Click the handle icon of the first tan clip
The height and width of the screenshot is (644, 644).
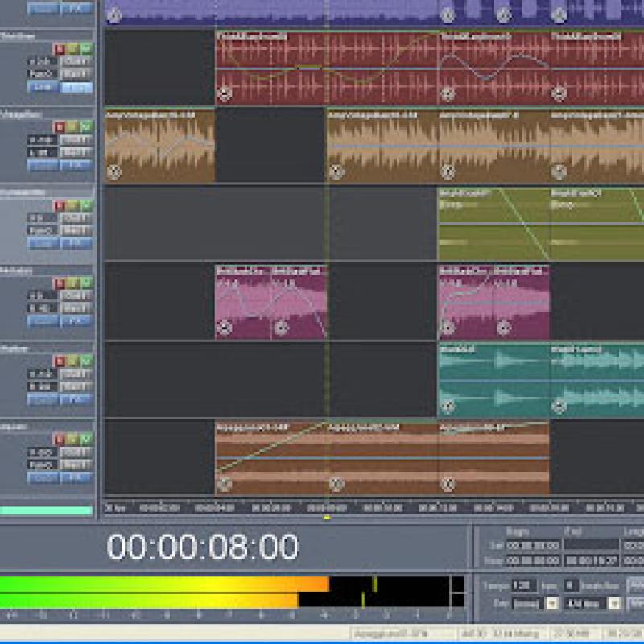[x=114, y=171]
